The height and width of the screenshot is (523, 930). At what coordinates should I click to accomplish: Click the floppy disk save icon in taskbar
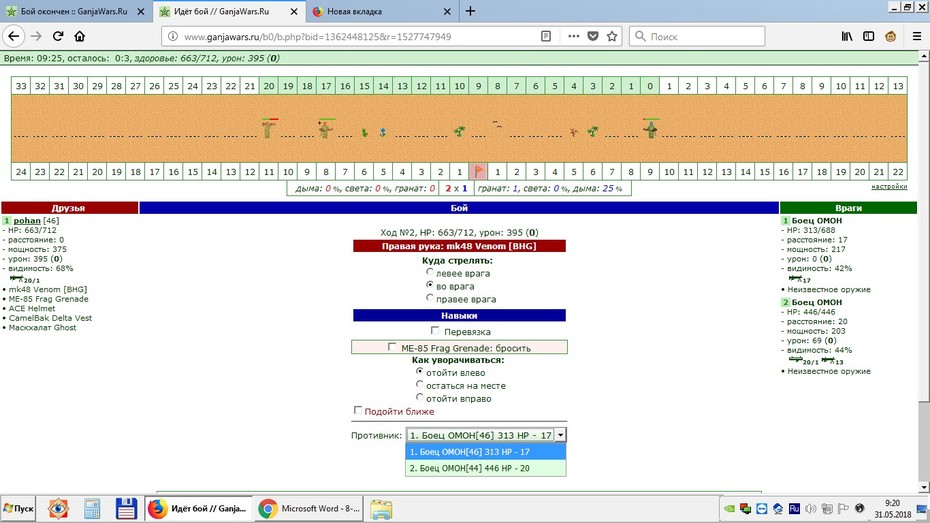(126, 509)
